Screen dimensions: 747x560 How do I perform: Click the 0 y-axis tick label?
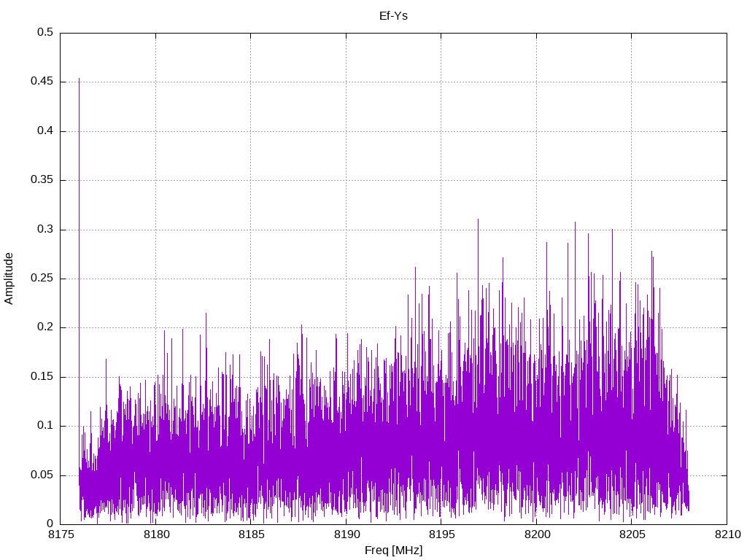pos(50,524)
